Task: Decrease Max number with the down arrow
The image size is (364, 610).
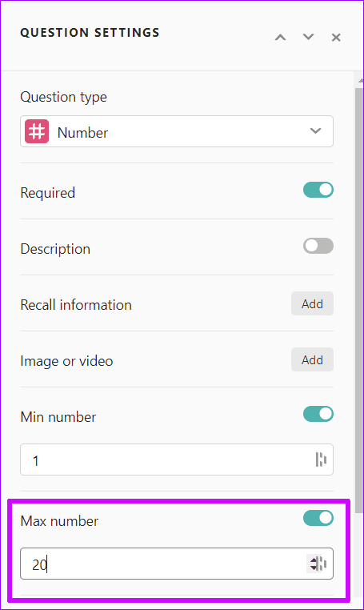Action: (314, 568)
